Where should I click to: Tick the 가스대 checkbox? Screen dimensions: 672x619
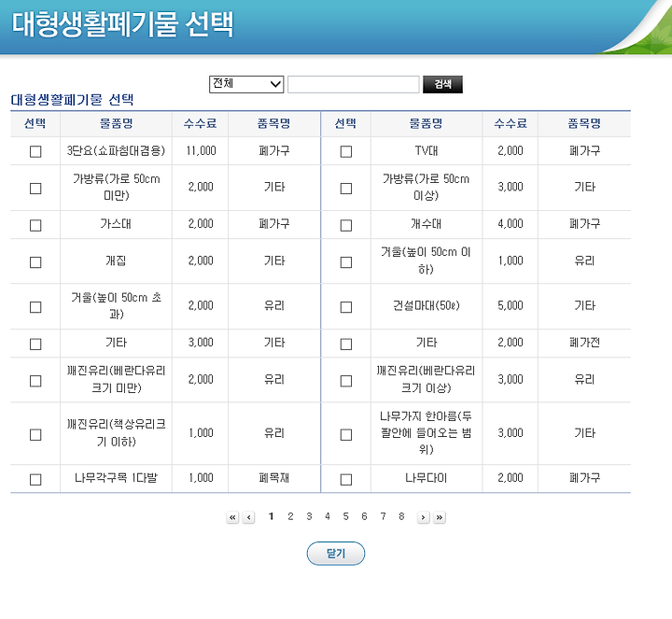pos(35,225)
